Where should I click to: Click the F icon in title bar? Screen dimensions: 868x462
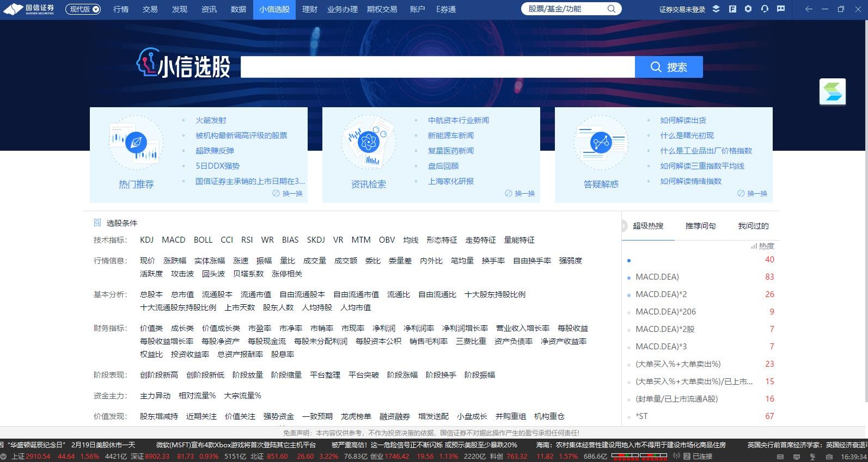point(732,9)
